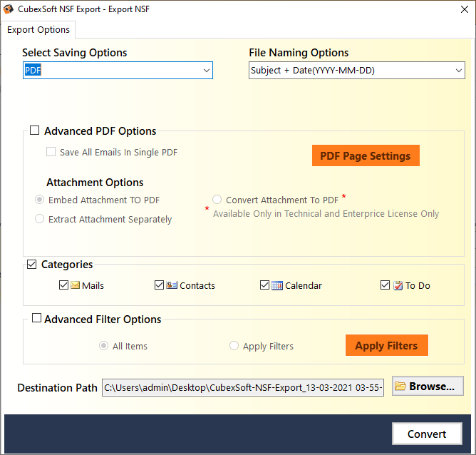The image size is (476, 455).
Task: Uncheck the Mails category checkbox
Action: coord(63,285)
